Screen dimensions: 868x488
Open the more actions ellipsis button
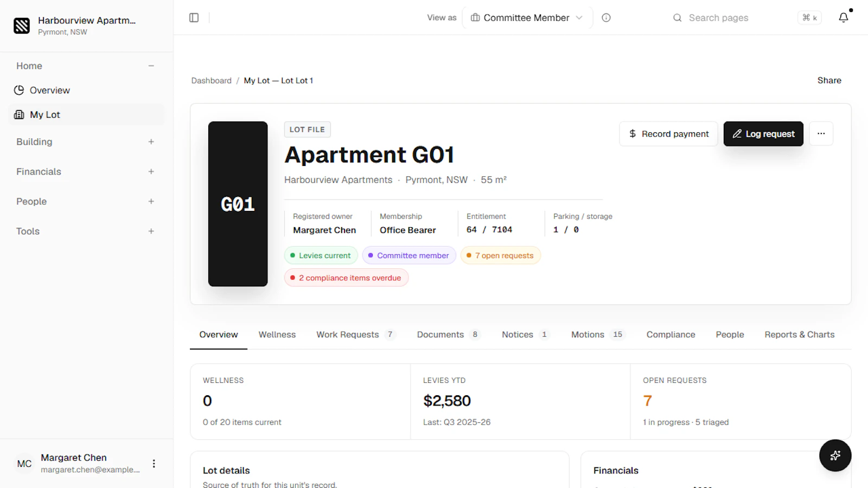tap(821, 133)
